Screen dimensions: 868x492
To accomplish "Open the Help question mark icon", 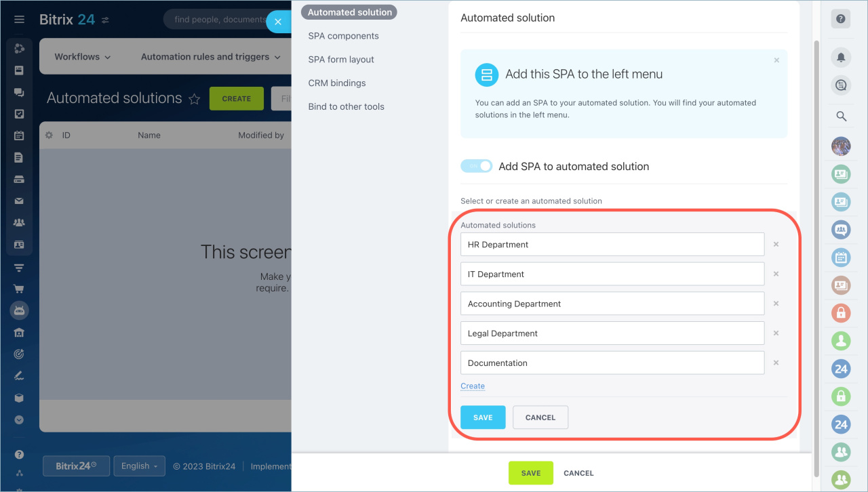I will 841,19.
